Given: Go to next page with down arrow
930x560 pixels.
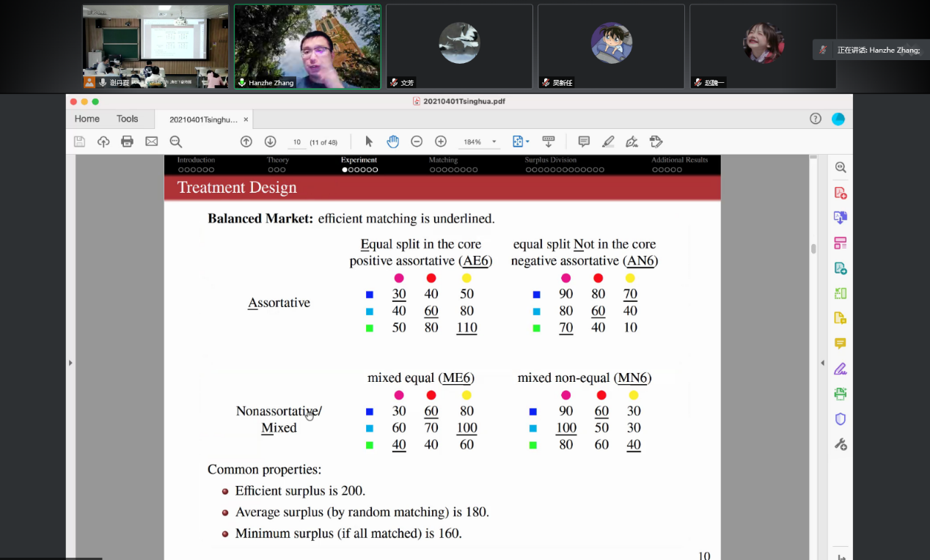Looking at the screenshot, I should tap(270, 141).
